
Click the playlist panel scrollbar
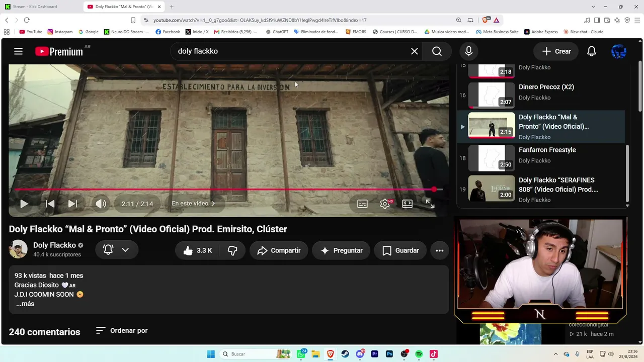[627, 173]
